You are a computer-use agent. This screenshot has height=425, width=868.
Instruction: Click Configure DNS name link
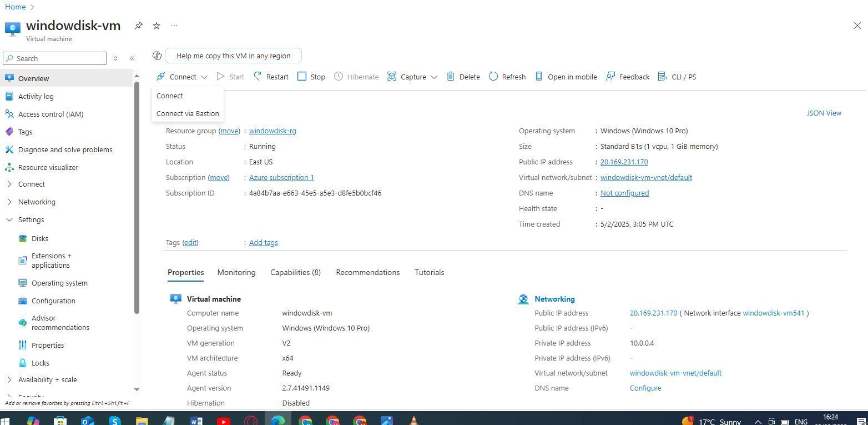[x=645, y=388]
